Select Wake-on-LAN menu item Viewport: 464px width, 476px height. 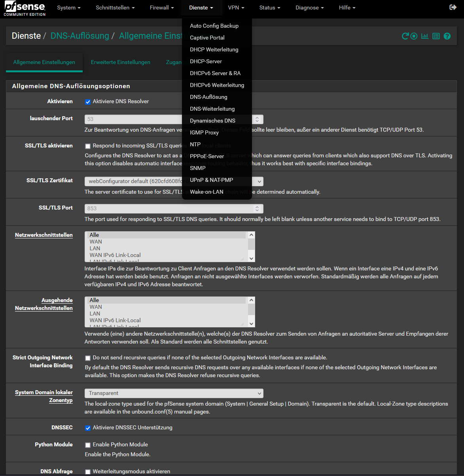[x=217, y=192]
